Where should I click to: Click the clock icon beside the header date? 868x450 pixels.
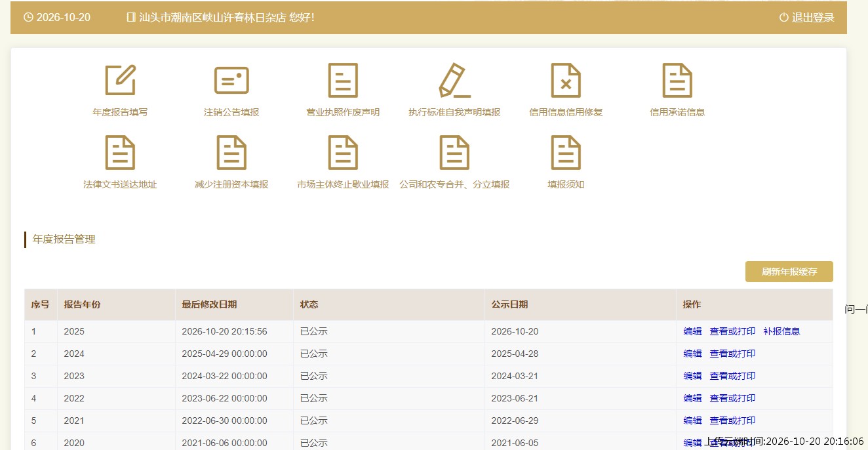coord(28,18)
